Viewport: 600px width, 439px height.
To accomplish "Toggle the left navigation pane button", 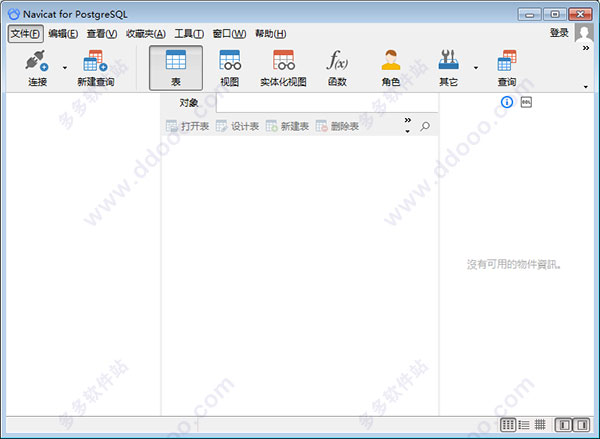I will (x=564, y=425).
